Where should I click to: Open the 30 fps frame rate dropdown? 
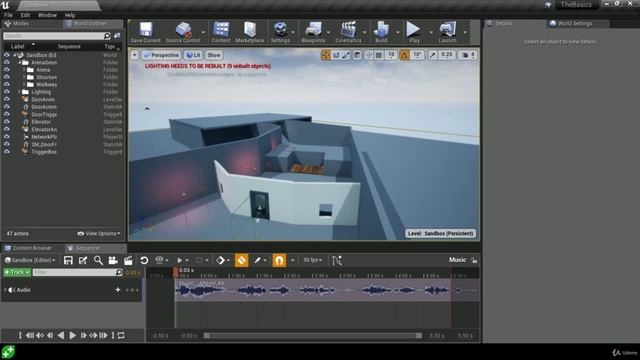(313, 260)
